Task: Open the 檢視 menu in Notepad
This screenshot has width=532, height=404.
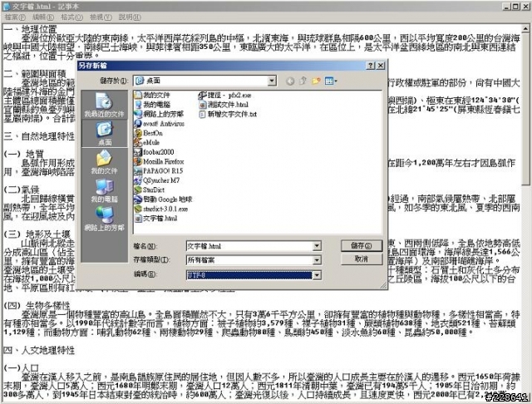Action: pos(101,17)
